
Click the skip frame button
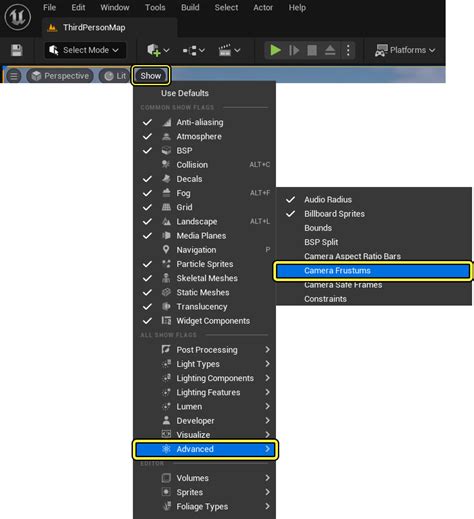coord(294,50)
